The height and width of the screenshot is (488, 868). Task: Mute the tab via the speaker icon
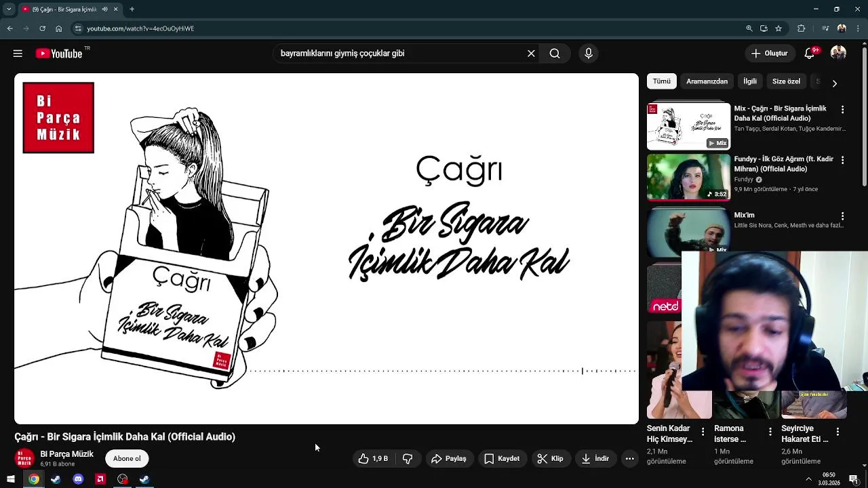104,9
